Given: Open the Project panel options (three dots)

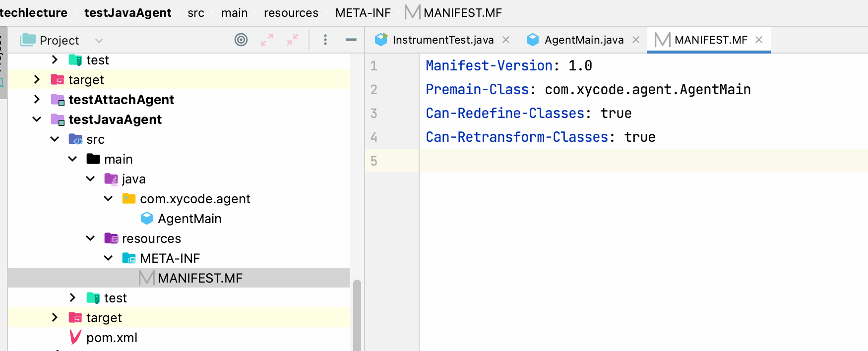Looking at the screenshot, I should coord(325,40).
